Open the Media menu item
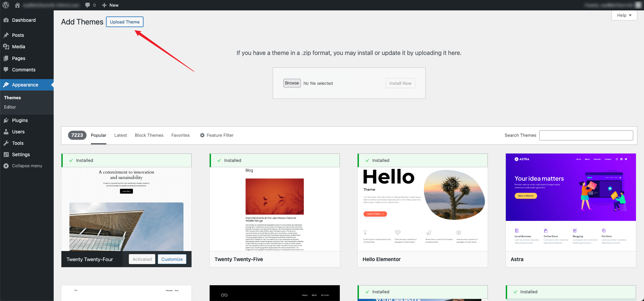Image resolution: width=644 pixels, height=301 pixels. (18, 47)
